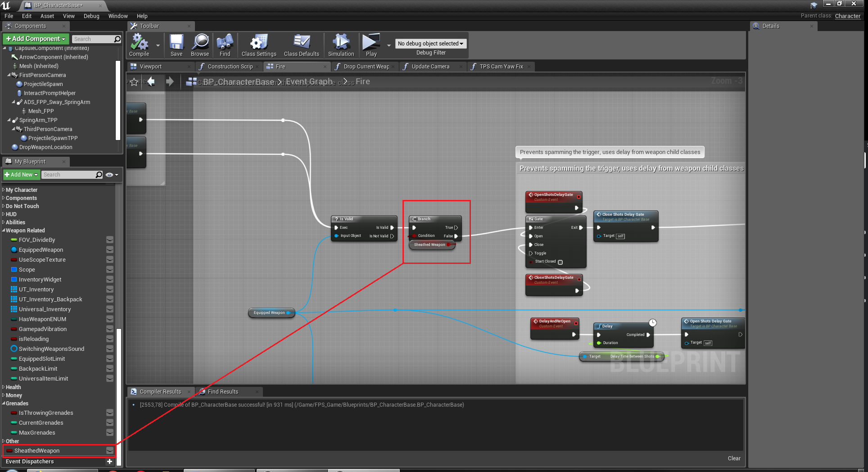The height and width of the screenshot is (472, 868).
Task: Click the Compile toolbar icon
Action: 139,43
